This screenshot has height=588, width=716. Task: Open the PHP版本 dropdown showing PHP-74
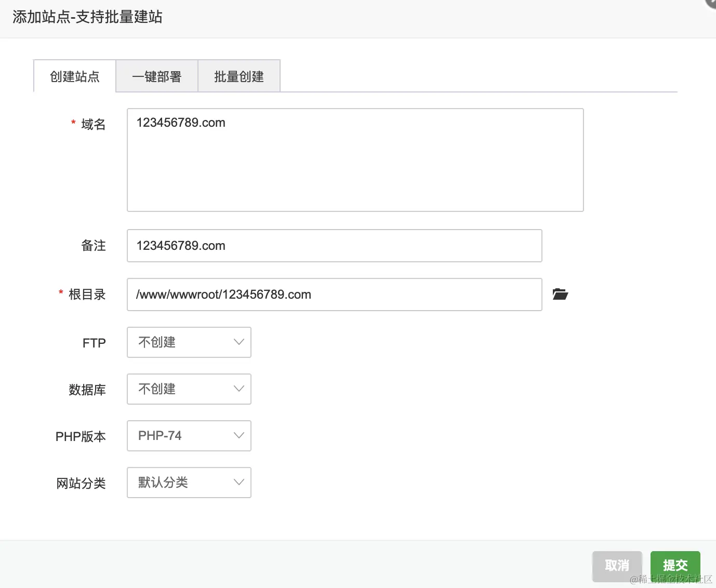[189, 436]
